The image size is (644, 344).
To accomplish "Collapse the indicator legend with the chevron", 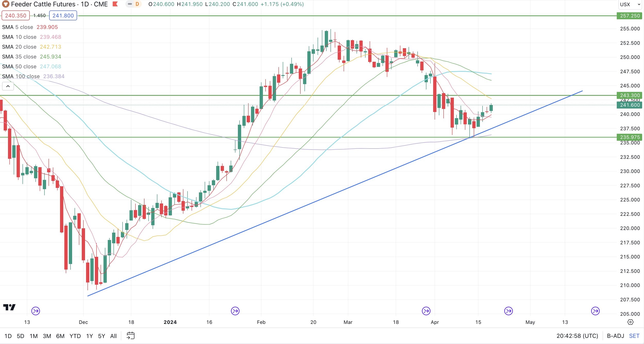I will tap(8, 86).
